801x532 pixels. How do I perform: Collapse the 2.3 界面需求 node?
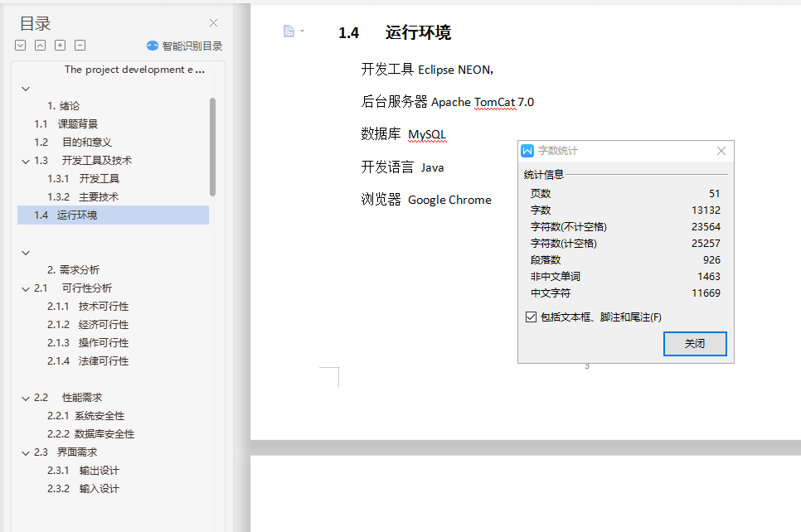(26, 453)
